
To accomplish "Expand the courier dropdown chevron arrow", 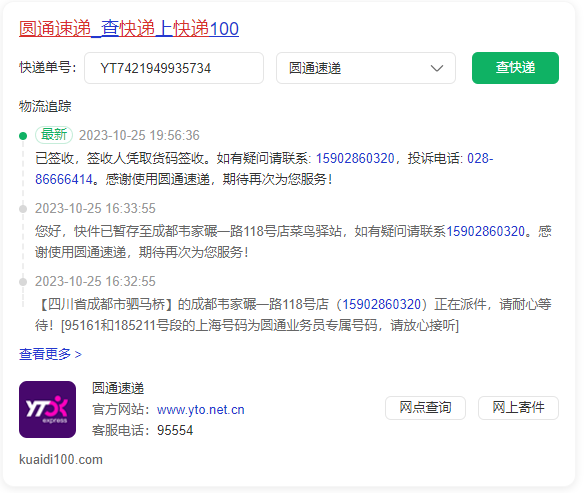I will (x=437, y=68).
